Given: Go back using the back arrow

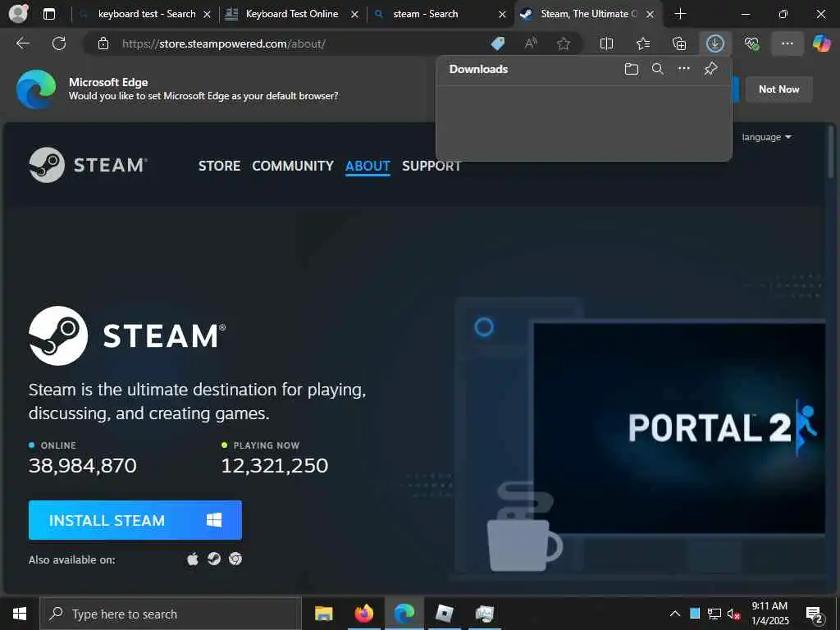Looking at the screenshot, I should click(22, 43).
